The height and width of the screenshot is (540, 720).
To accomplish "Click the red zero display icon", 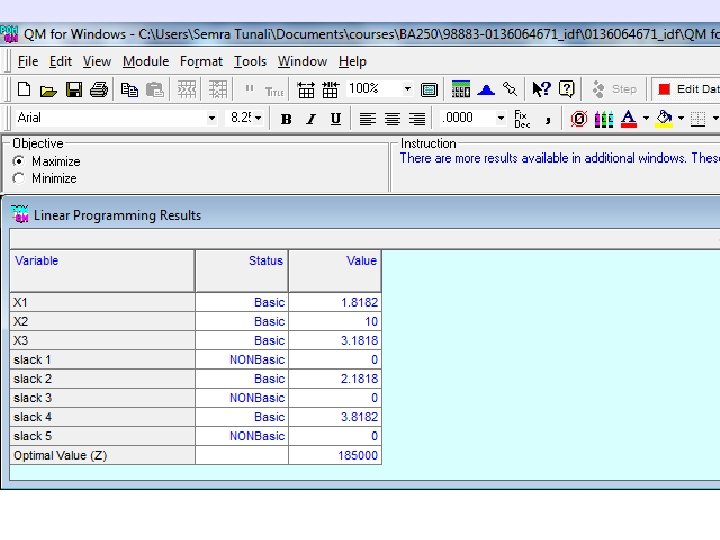I will [579, 119].
